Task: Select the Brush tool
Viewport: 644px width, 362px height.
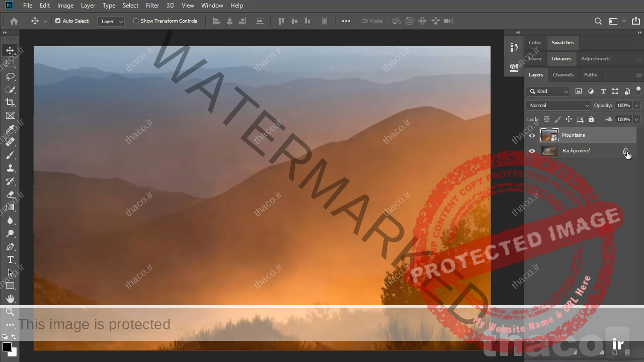Action: pyautogui.click(x=10, y=155)
